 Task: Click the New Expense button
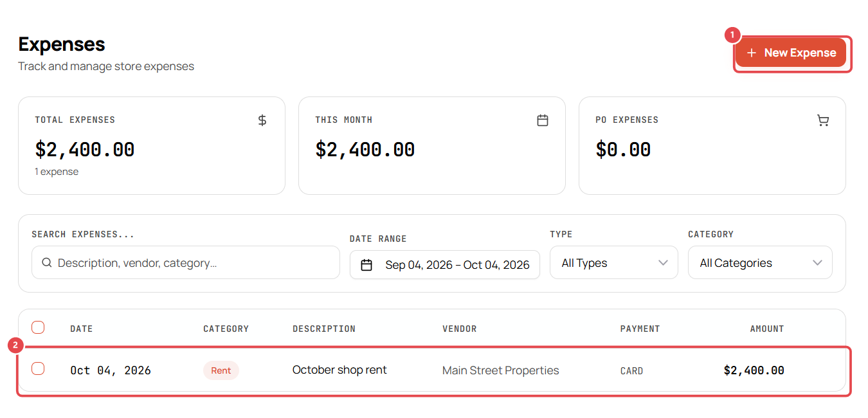coord(791,53)
